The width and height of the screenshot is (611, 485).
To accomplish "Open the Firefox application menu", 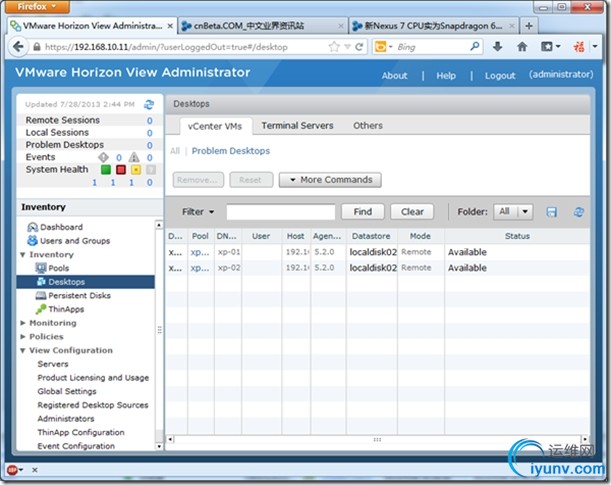I will [37, 6].
